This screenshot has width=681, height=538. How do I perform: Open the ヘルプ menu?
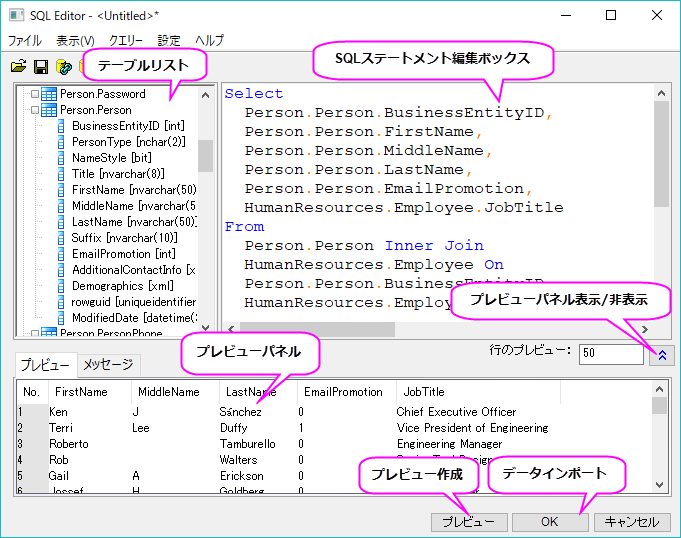point(210,40)
